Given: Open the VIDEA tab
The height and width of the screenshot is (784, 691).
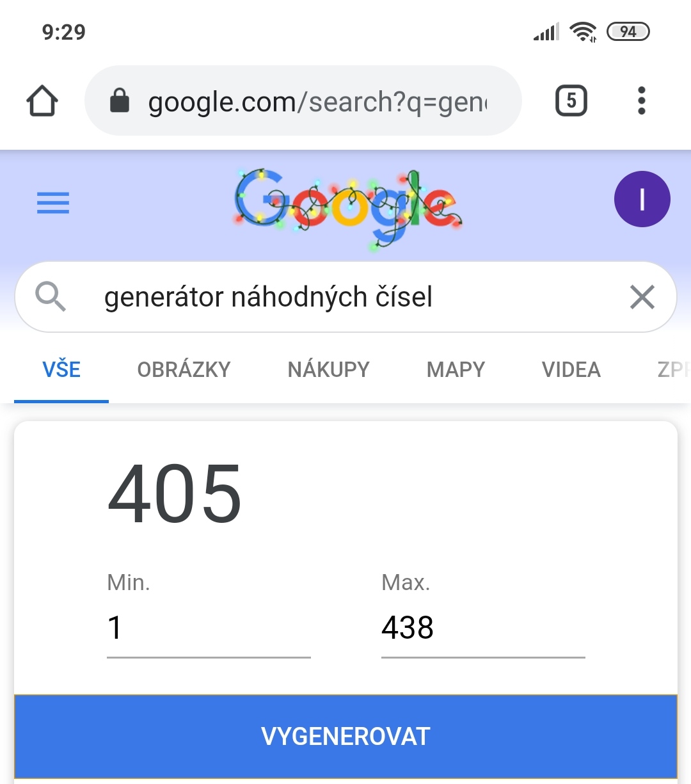Looking at the screenshot, I should (x=571, y=370).
